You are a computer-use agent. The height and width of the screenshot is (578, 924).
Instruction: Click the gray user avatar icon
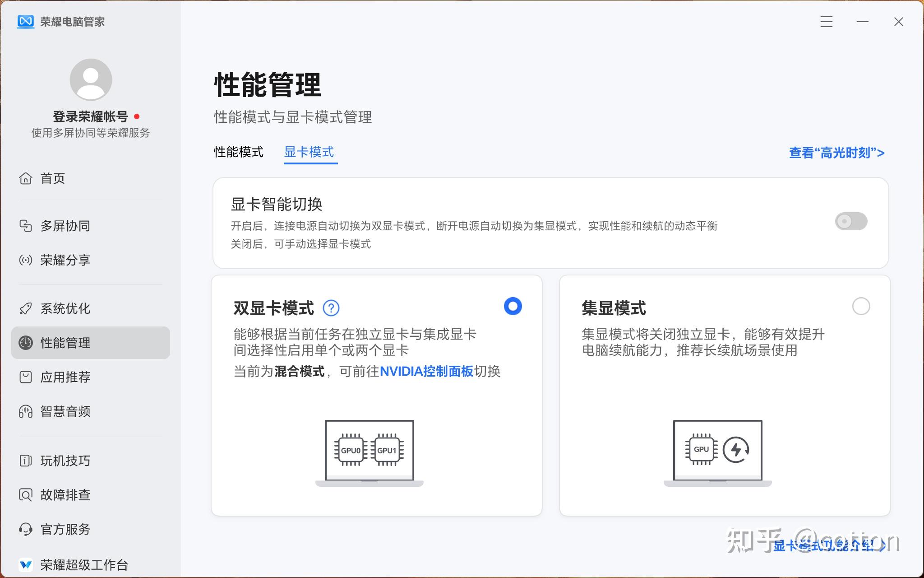point(91,79)
